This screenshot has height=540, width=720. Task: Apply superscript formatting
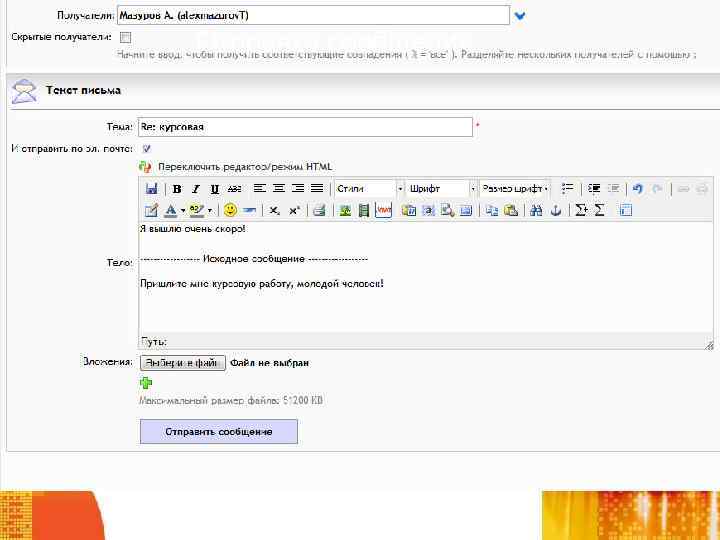coord(294,210)
